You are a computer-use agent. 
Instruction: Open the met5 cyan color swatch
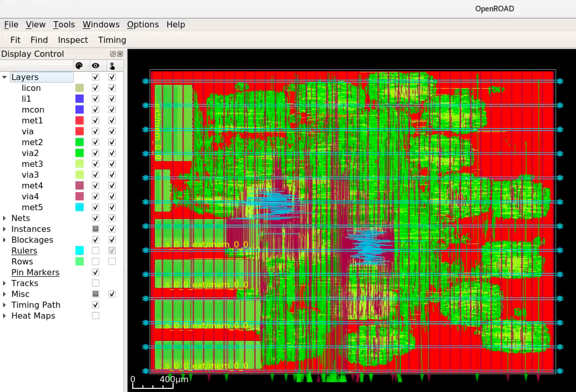coord(79,207)
